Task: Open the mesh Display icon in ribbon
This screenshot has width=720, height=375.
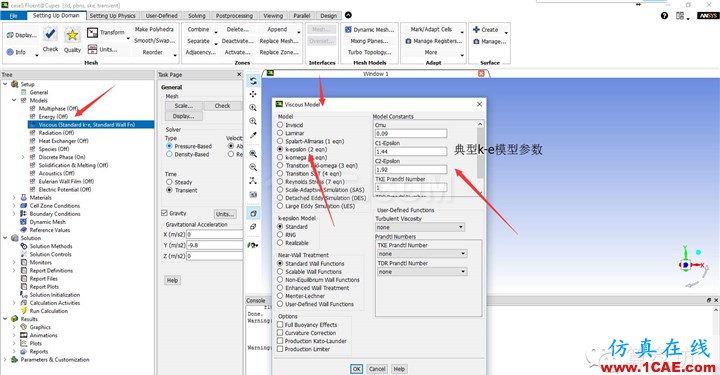Action: pos(10,35)
